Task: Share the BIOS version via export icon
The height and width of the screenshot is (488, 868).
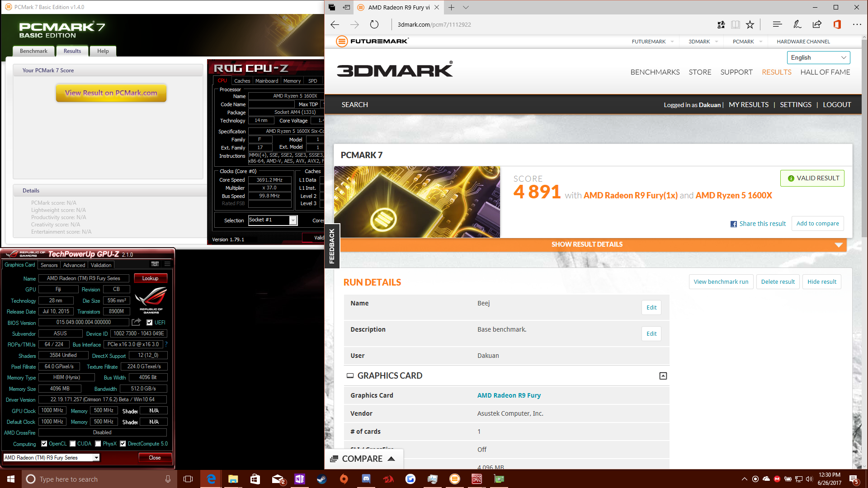Action: pos(136,322)
